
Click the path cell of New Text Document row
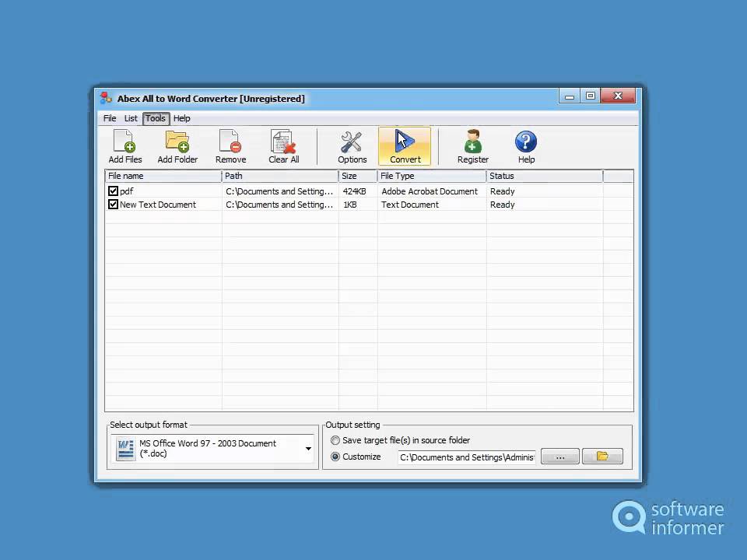tap(279, 205)
